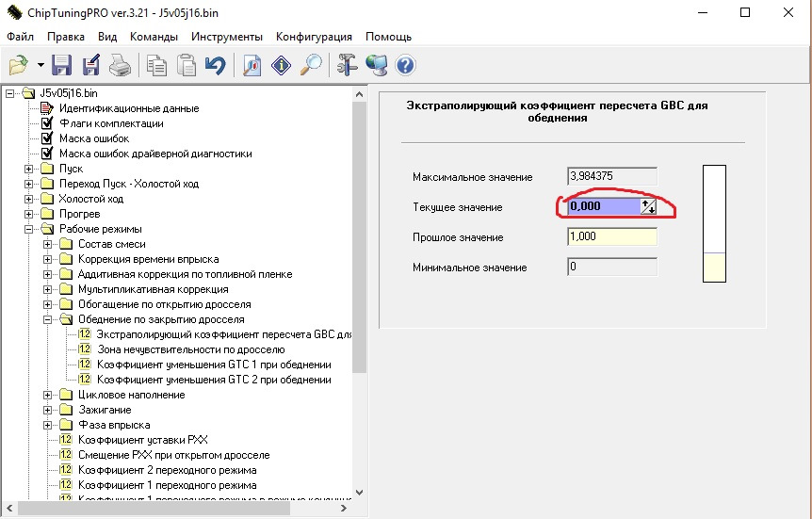Expand Коррекция времени впрыска folder
The height and width of the screenshot is (519, 812).
point(48,259)
